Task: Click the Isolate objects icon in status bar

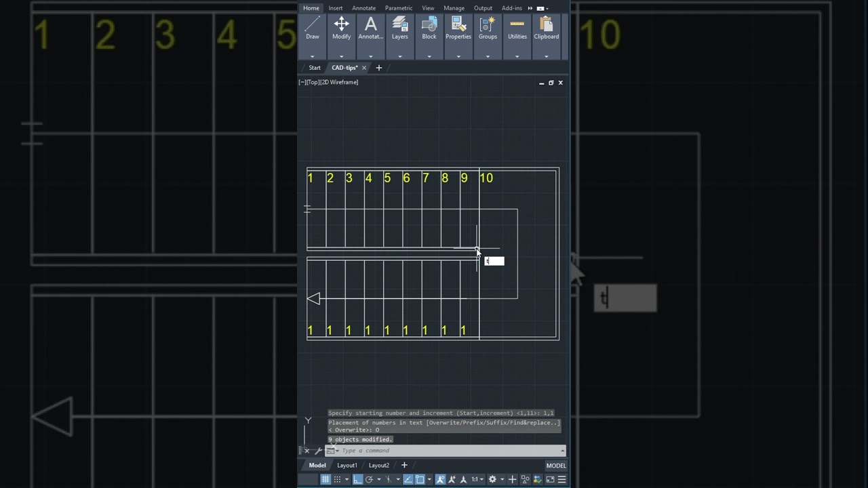Action: point(525,479)
